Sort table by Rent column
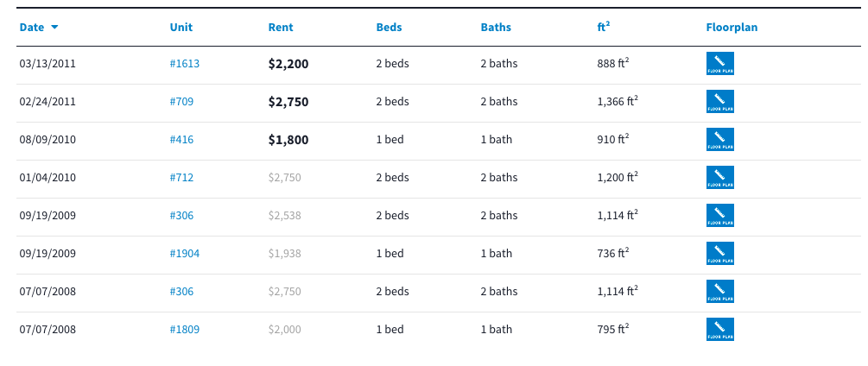The width and height of the screenshot is (868, 366). coord(281,28)
